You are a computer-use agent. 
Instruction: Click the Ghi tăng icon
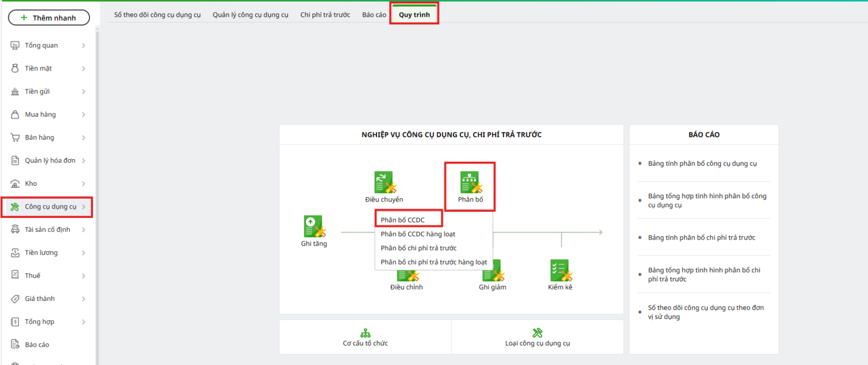pyautogui.click(x=314, y=226)
